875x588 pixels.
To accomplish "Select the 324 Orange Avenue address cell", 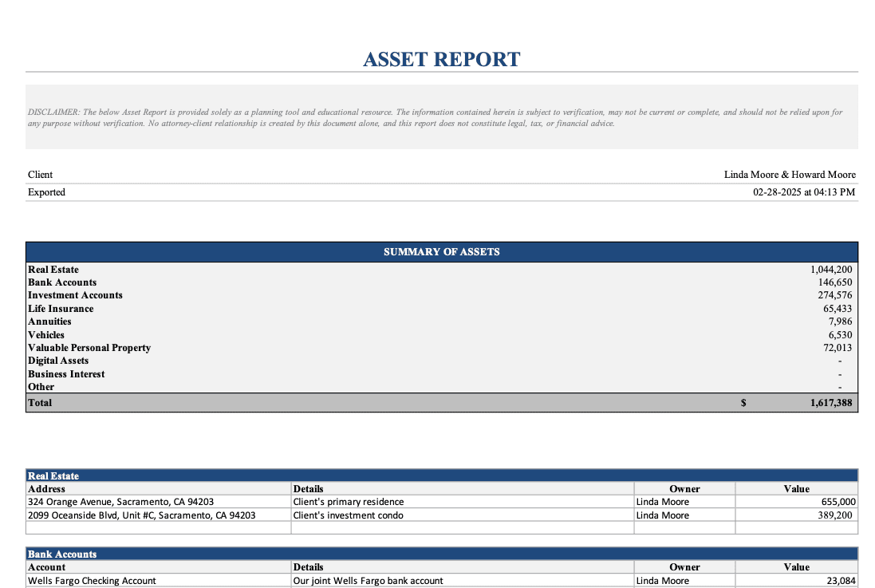I will [x=120, y=502].
